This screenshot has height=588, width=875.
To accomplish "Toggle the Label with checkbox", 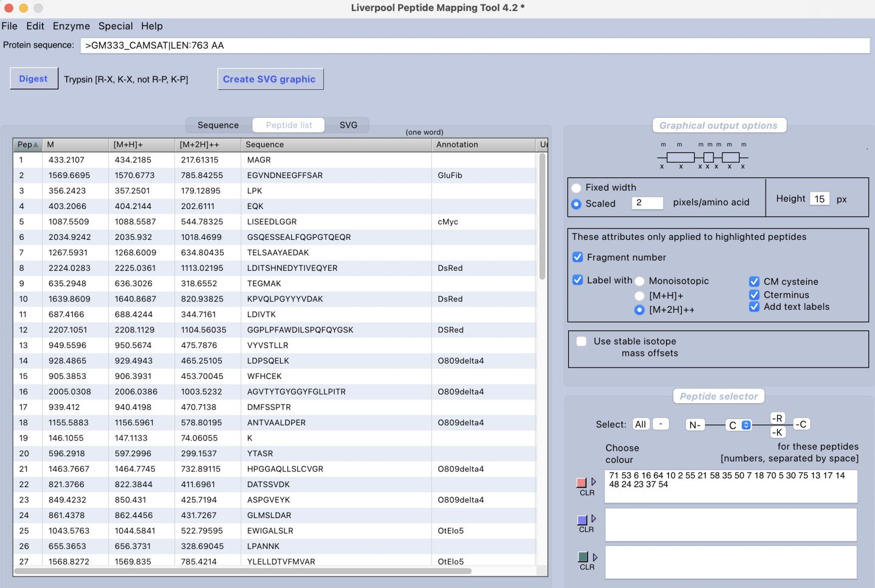I will coord(578,280).
